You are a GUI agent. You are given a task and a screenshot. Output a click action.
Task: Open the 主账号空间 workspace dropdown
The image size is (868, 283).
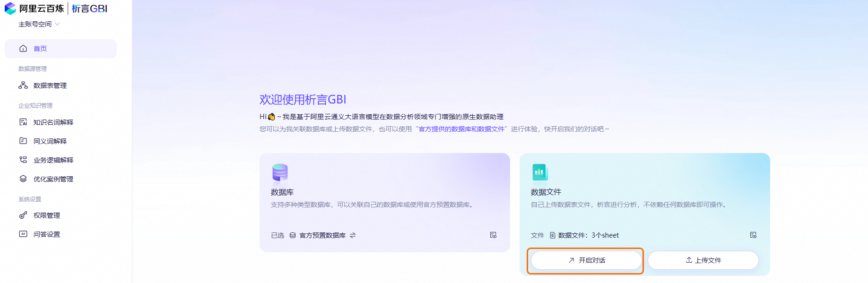pos(39,24)
